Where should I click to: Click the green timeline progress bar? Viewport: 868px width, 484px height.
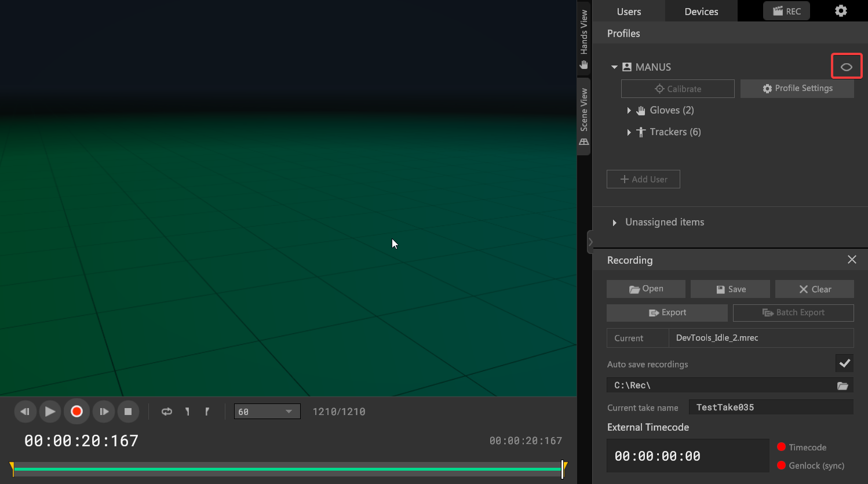pos(287,468)
